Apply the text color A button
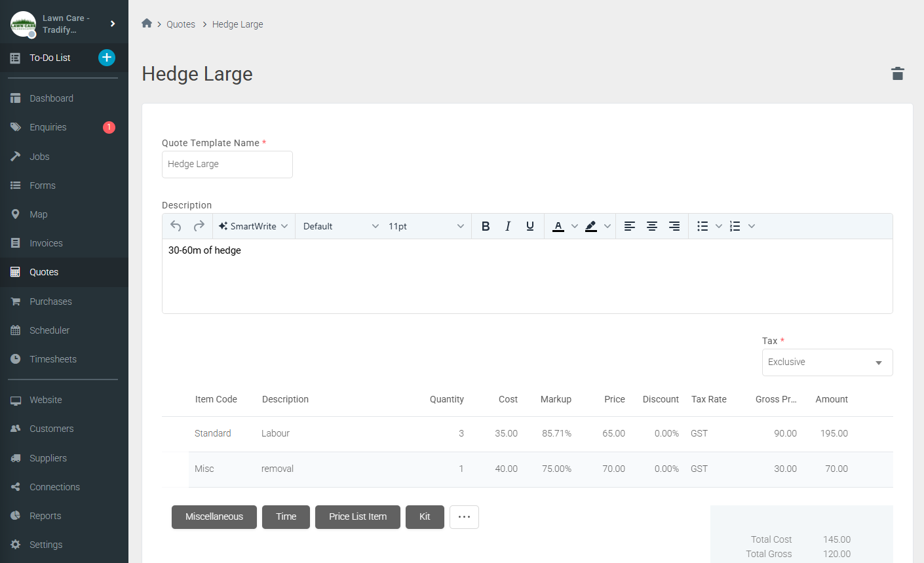This screenshot has height=563, width=924. pyautogui.click(x=558, y=226)
